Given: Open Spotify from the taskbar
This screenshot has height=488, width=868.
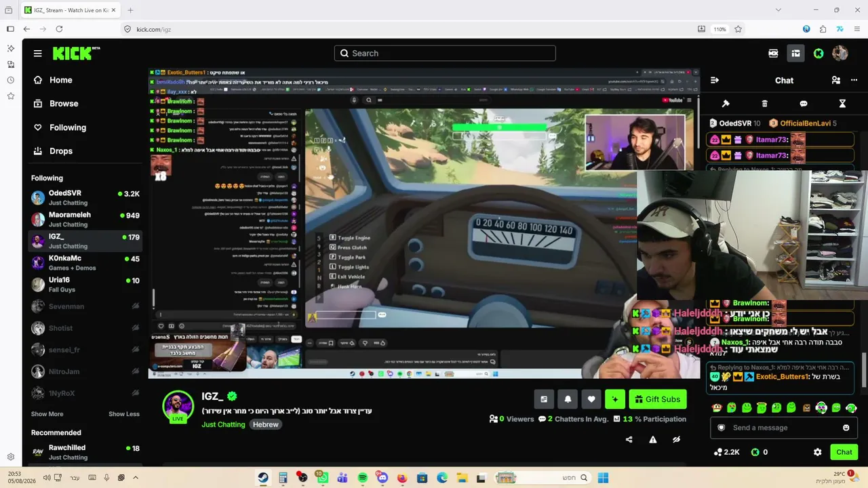Looking at the screenshot, I should pyautogui.click(x=362, y=478).
